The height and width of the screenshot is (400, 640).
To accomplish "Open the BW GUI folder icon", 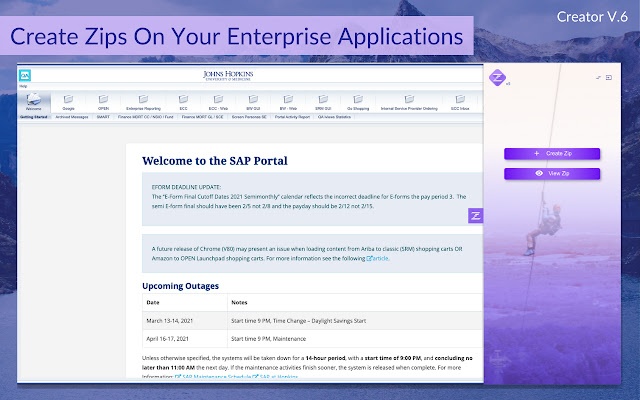I will pyautogui.click(x=253, y=99).
